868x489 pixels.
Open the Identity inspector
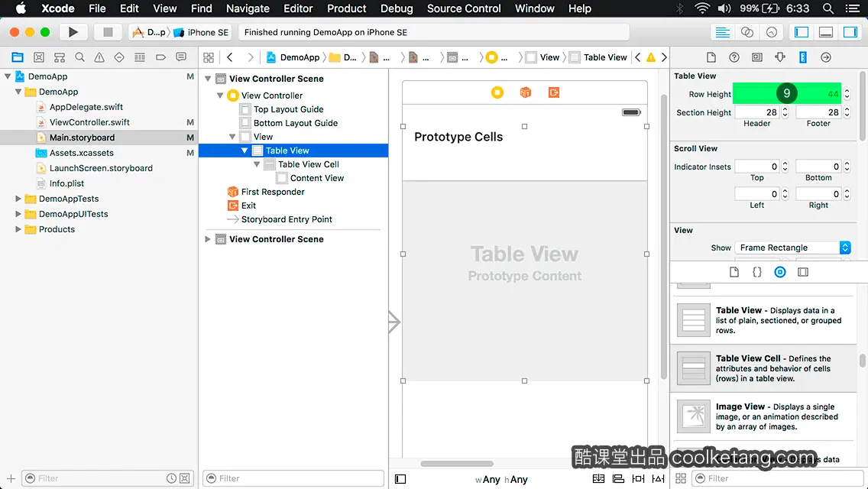pos(756,57)
